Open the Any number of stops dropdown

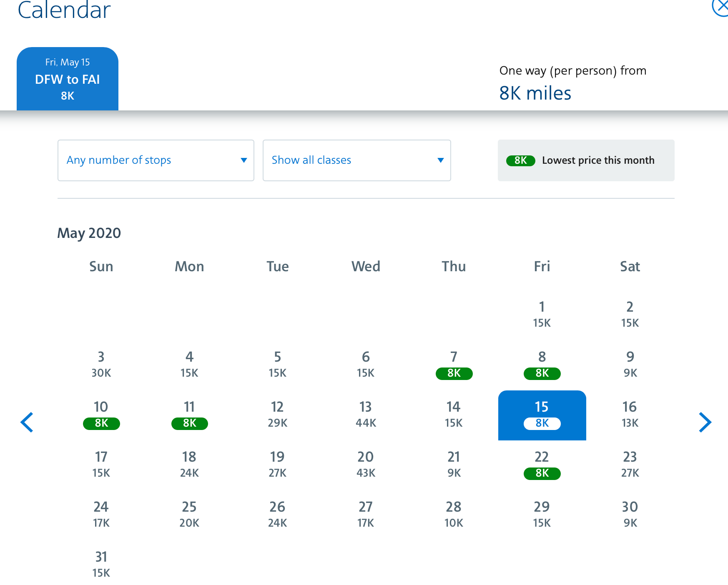(156, 160)
